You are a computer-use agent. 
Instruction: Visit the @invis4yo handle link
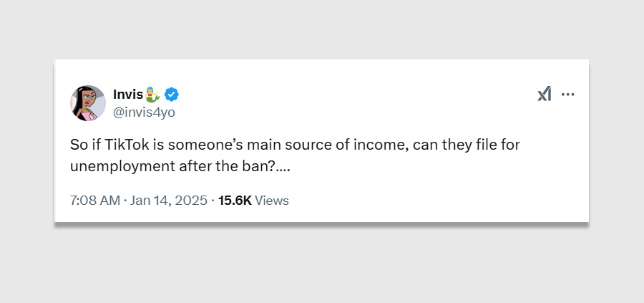click(x=144, y=112)
